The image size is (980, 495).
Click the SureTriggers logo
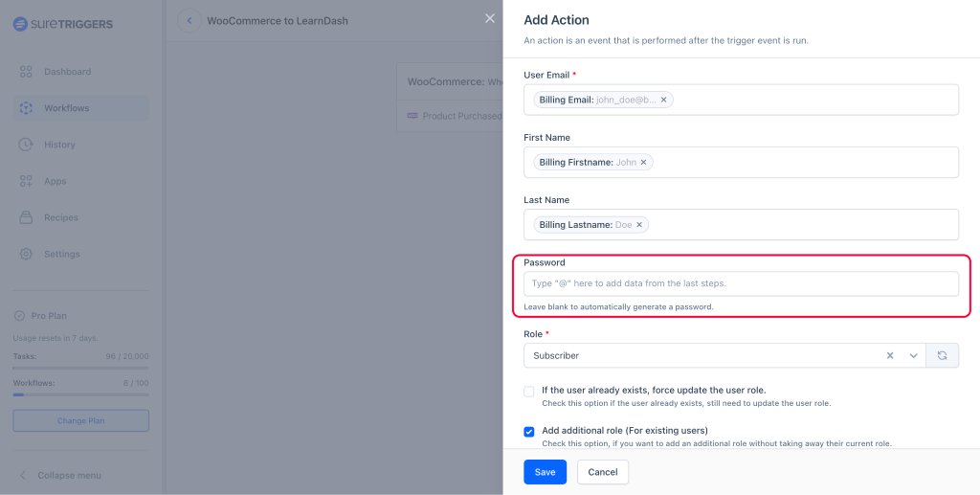(x=62, y=24)
